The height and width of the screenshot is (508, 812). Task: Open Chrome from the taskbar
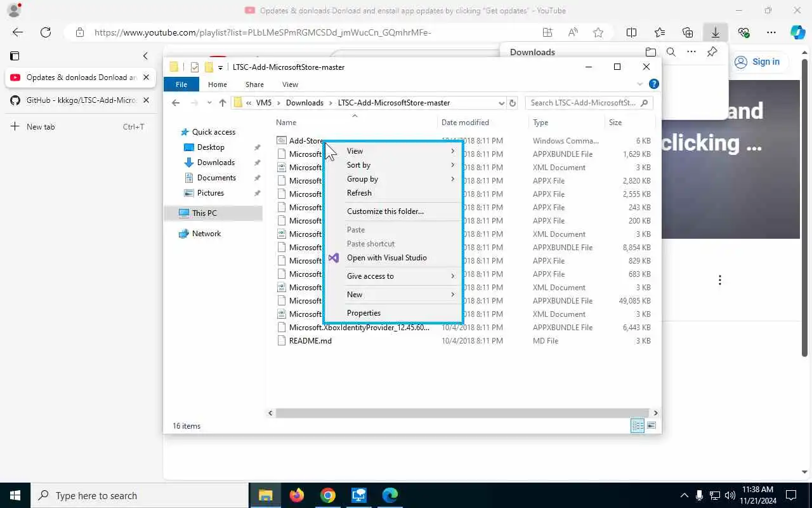point(327,495)
